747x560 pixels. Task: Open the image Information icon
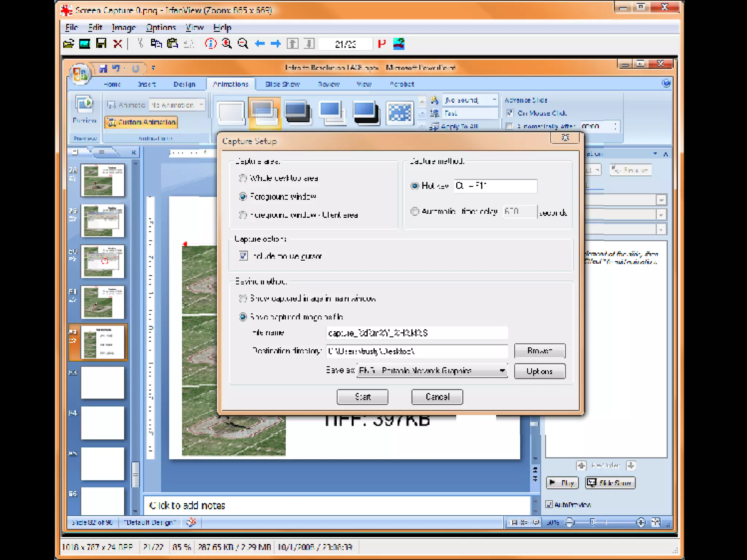(210, 44)
